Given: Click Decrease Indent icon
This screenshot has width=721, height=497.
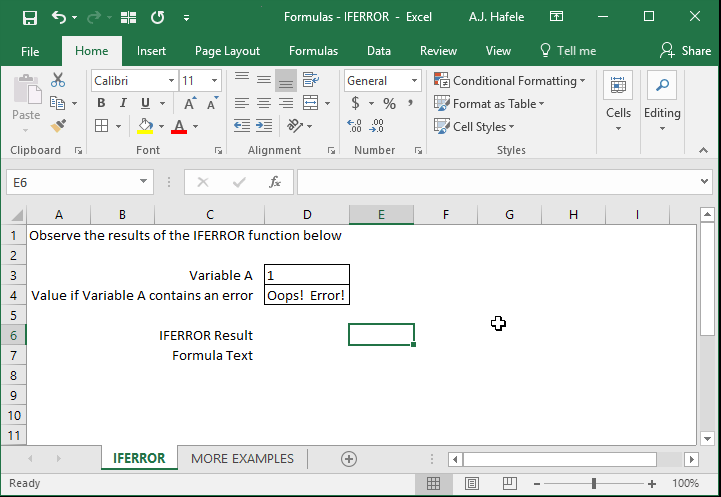Looking at the screenshot, I should [242, 126].
